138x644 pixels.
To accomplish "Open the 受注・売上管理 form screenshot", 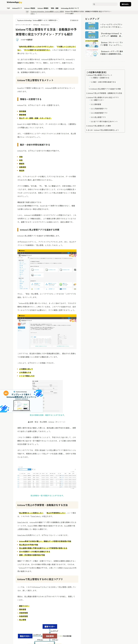I will pyautogui.click(x=47, y=396).
